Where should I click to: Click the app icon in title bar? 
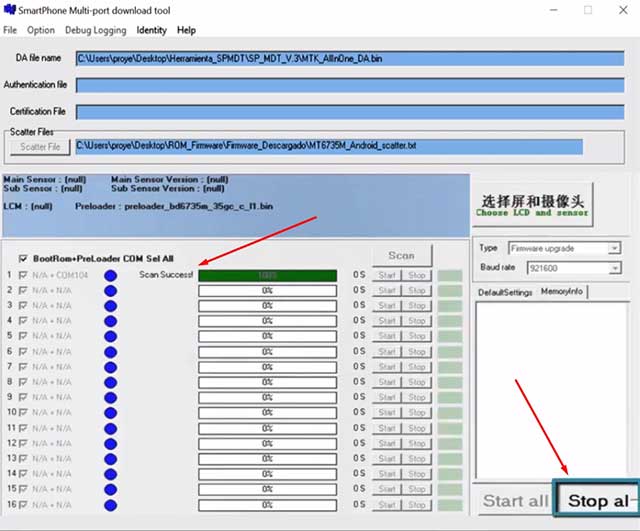[10, 10]
